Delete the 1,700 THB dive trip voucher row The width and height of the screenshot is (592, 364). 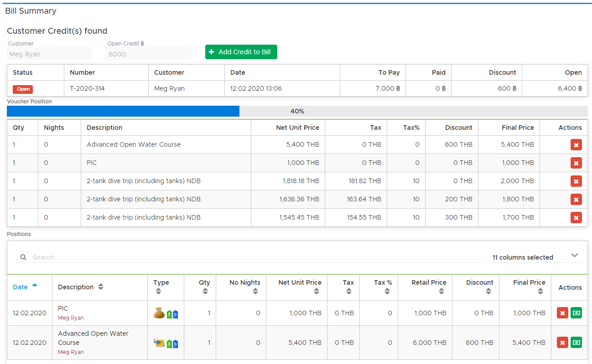[x=576, y=218]
